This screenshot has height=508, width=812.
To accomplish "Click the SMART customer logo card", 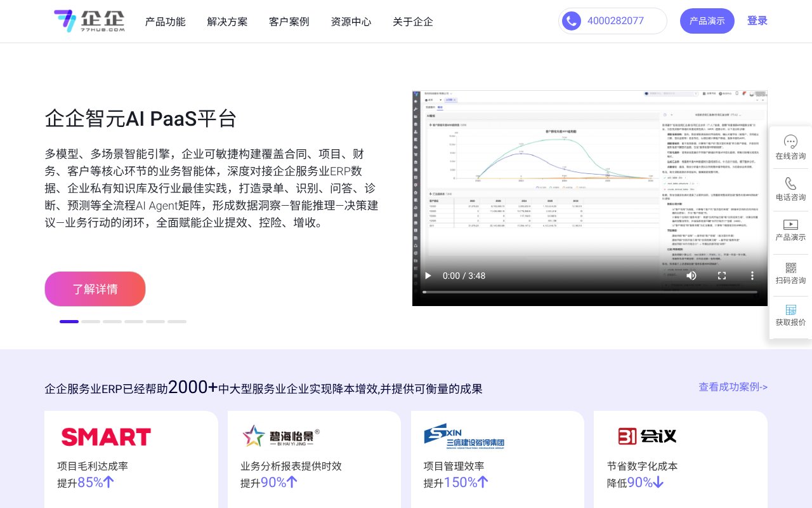I will click(x=131, y=457).
